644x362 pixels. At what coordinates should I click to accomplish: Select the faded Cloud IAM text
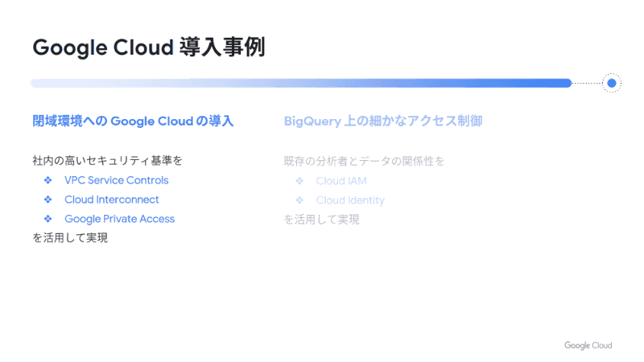341,181
